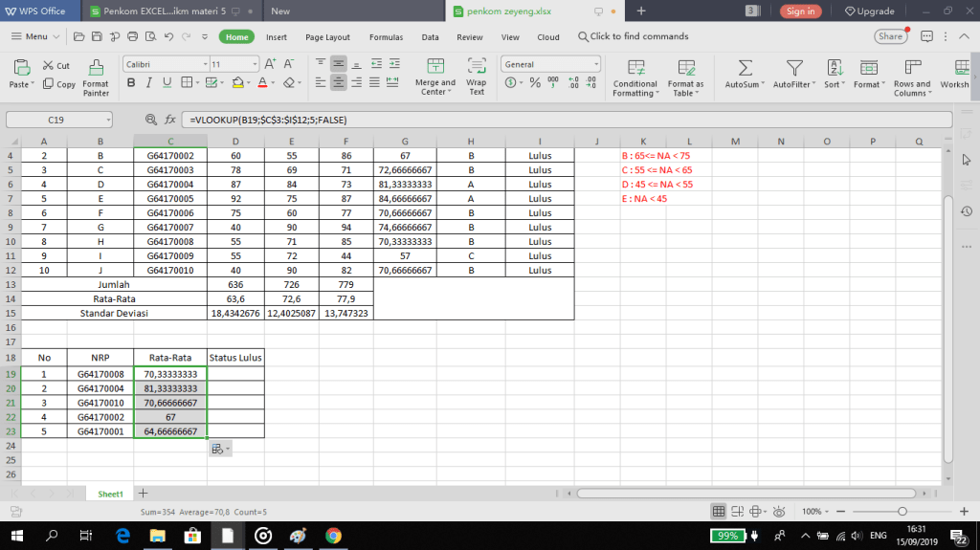The image size is (980, 550).
Task: Click the Format Painter tool
Action: click(96, 67)
